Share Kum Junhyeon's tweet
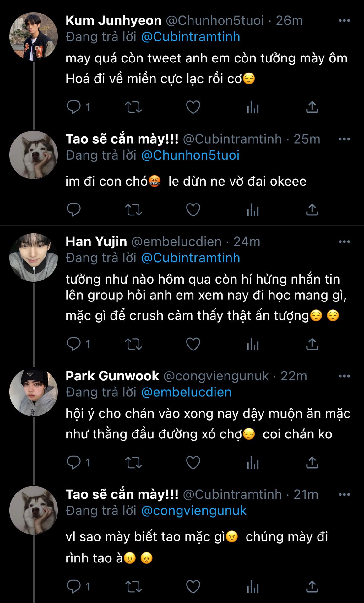 [312, 107]
